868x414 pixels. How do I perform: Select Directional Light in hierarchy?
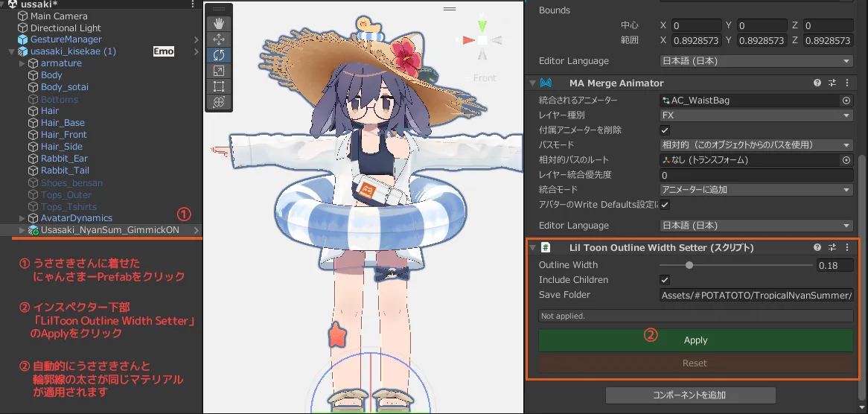66,28
